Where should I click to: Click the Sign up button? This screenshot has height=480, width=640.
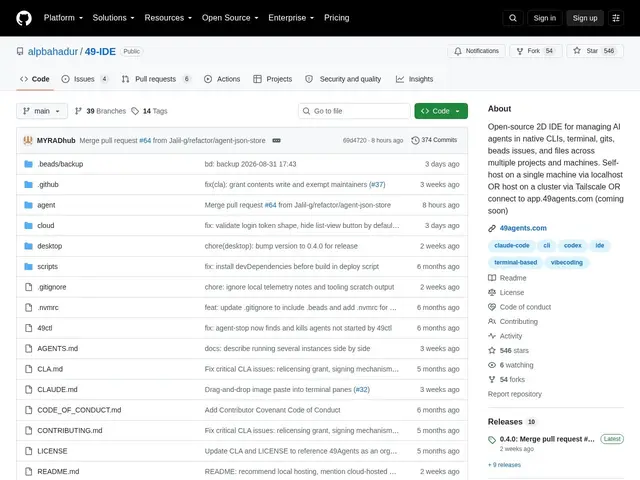tap(584, 18)
